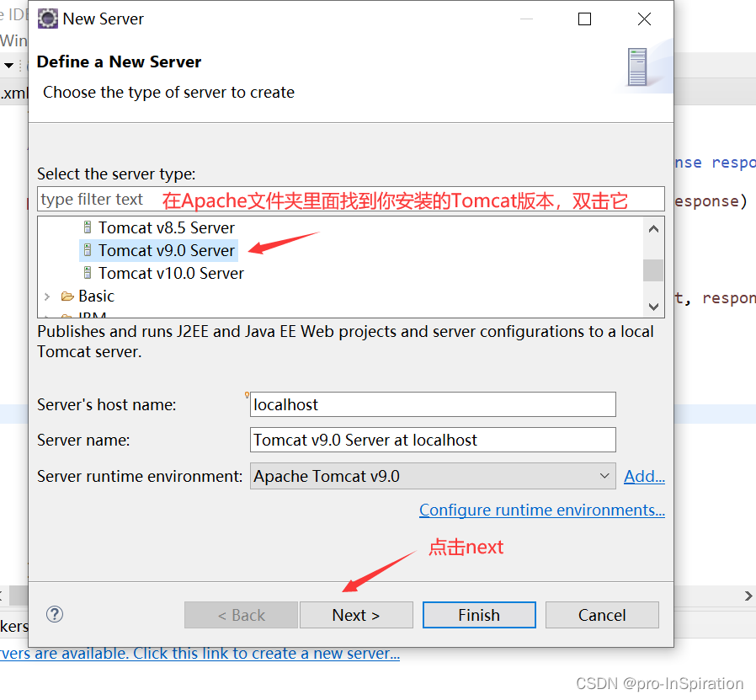Image resolution: width=756 pixels, height=700 pixels.
Task: Click the Tomcat v10.0 server icon
Action: (x=88, y=273)
